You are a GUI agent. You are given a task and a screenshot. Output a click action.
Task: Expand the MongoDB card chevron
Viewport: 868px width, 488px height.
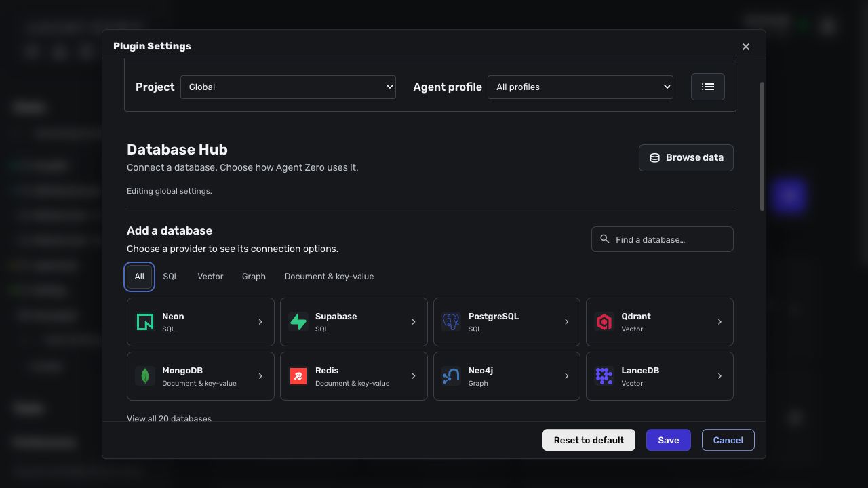pyautogui.click(x=260, y=376)
